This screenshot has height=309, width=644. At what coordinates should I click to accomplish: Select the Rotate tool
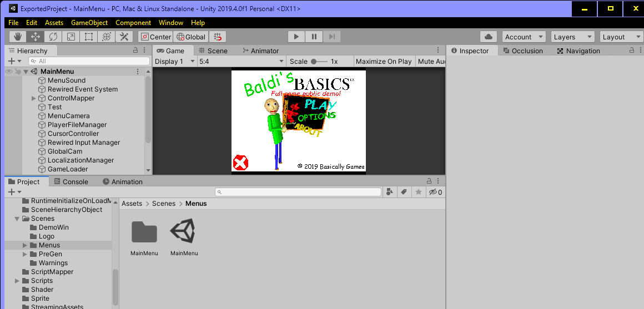[53, 37]
